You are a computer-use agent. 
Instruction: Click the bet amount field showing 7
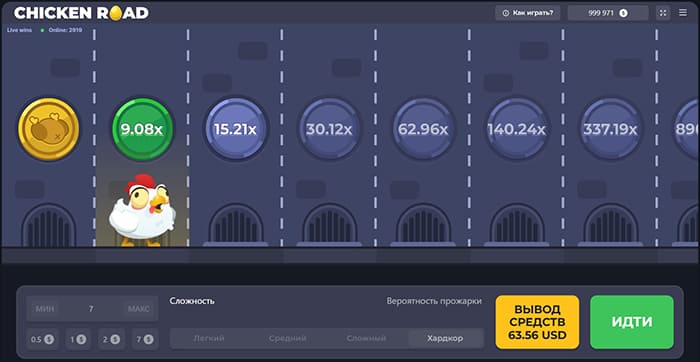click(x=91, y=308)
